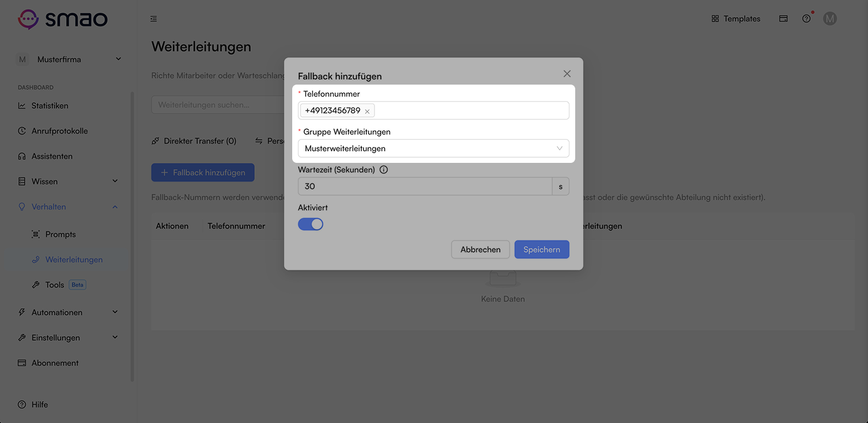Viewport: 868px width, 423px height.
Task: Toggle the Aktiviert switch off
Action: tap(311, 224)
